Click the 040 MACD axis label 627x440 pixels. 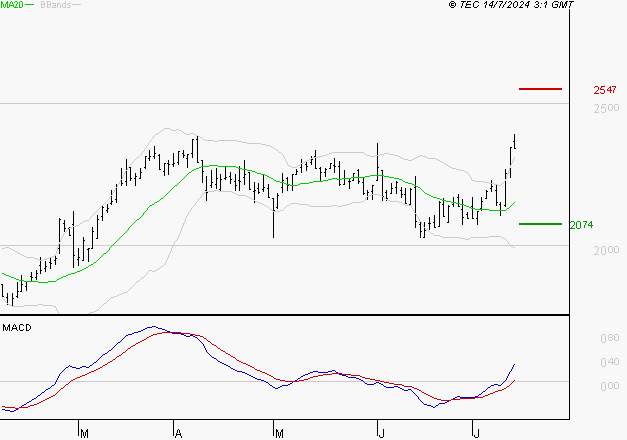click(x=610, y=362)
